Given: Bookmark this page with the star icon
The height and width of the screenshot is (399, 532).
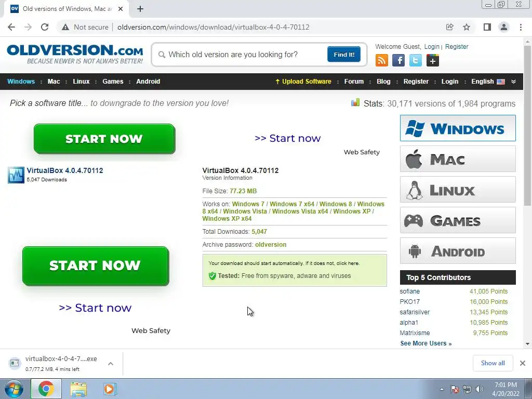Looking at the screenshot, I should click(x=467, y=27).
